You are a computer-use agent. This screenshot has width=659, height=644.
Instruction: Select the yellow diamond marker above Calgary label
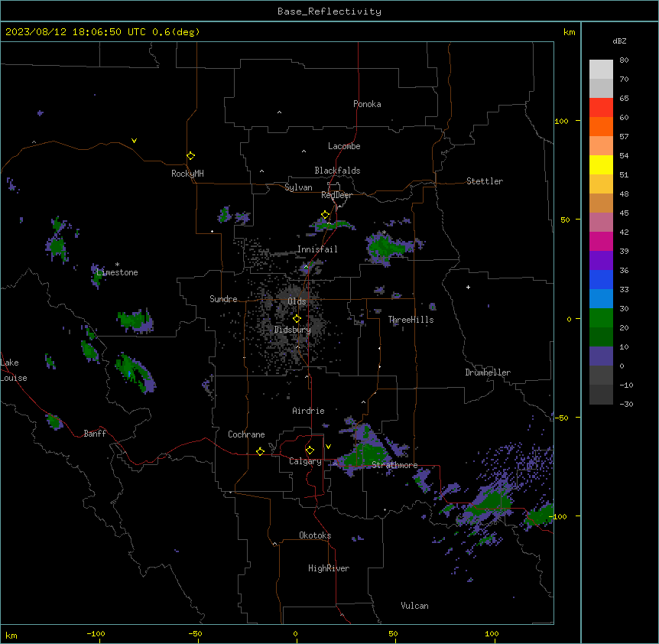click(x=310, y=450)
